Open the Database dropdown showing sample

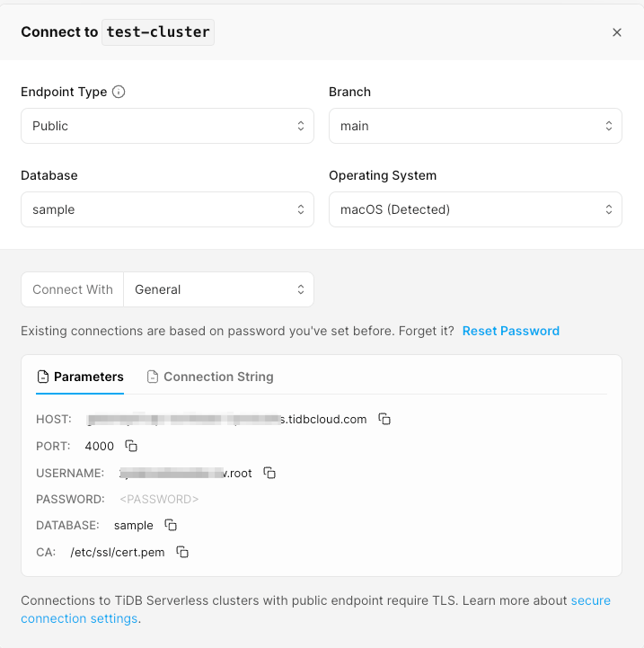coord(167,209)
